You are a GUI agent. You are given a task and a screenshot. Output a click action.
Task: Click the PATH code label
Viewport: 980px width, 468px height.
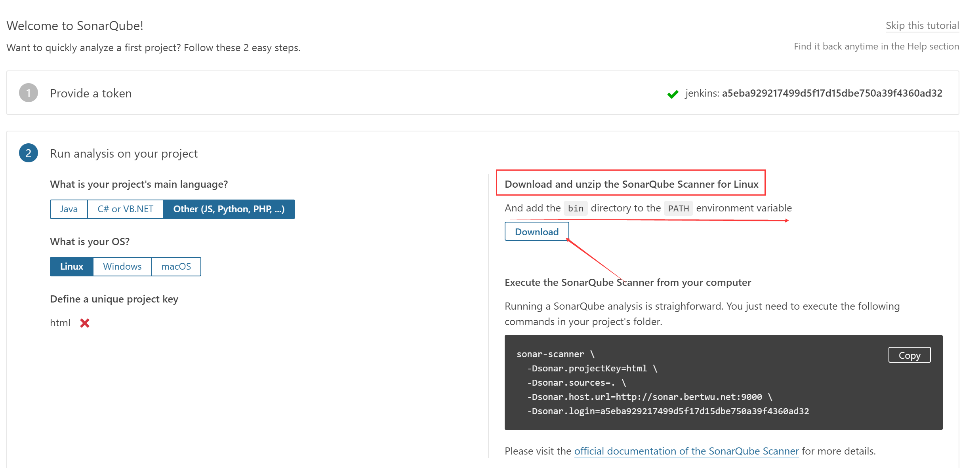click(x=678, y=208)
